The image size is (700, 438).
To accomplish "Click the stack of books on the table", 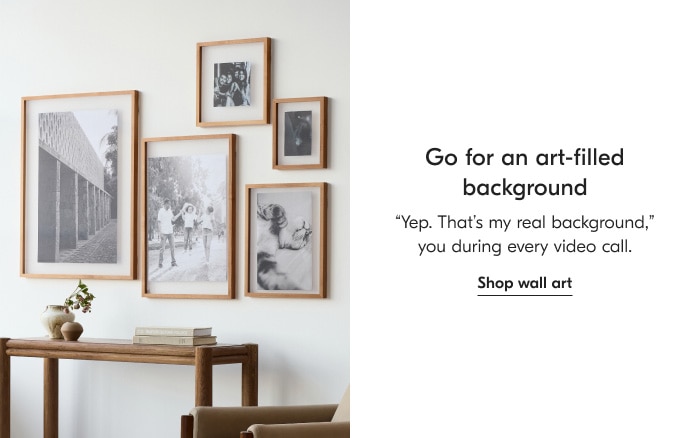I will pos(175,336).
